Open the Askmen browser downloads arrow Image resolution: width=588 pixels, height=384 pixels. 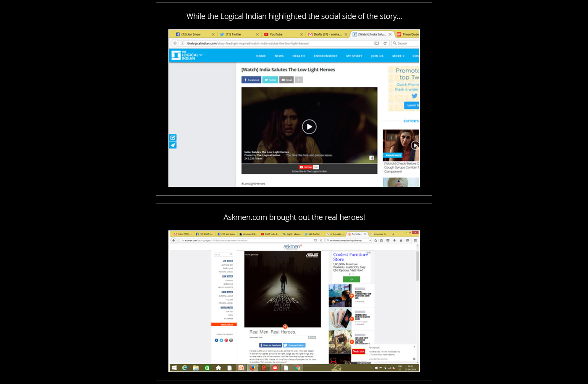click(x=394, y=240)
